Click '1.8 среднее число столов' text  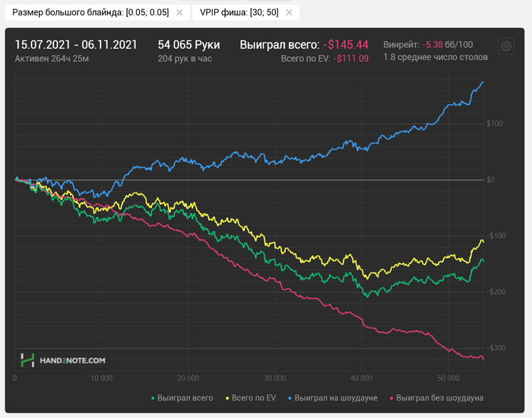(x=435, y=57)
